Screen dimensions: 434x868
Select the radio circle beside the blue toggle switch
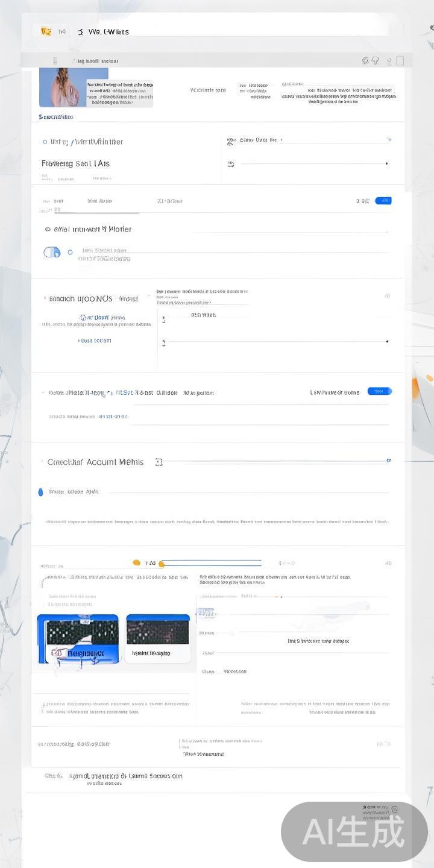71,252
